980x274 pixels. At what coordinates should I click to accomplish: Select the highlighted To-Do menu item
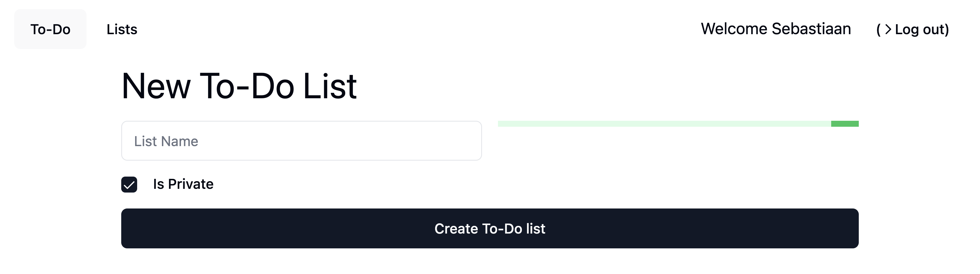pyautogui.click(x=50, y=29)
